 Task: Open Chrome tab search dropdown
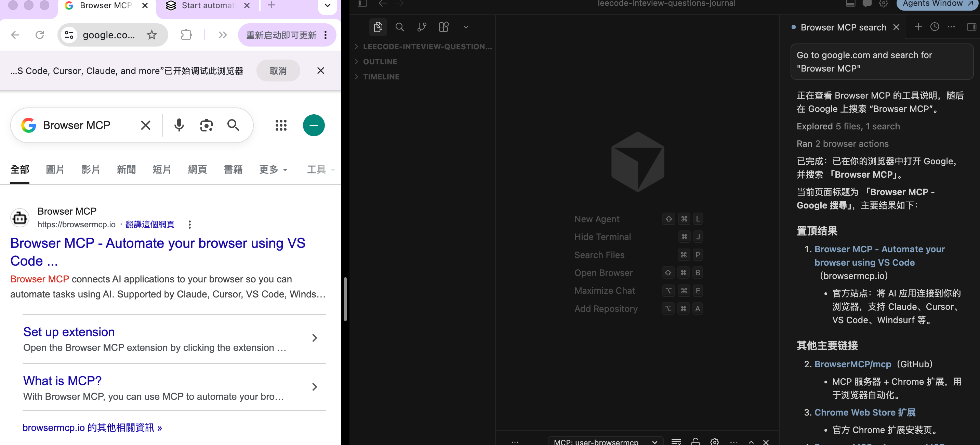click(327, 5)
